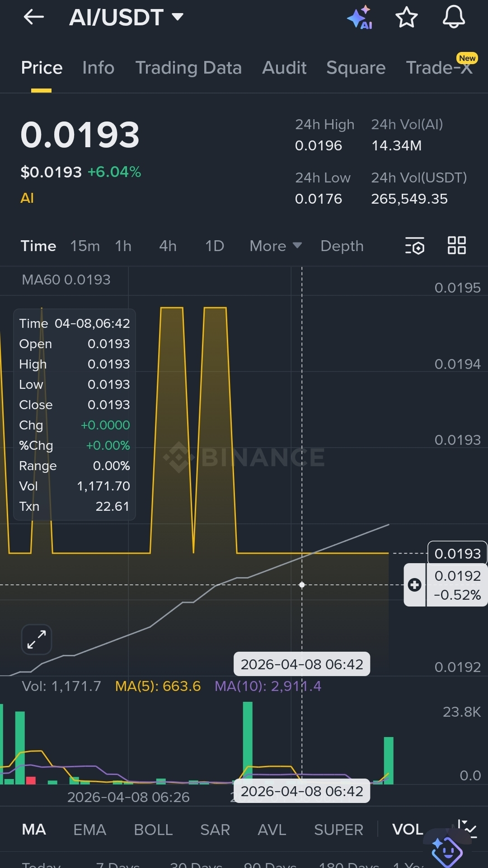Viewport: 488px width, 868px height.
Task: Open Trading Data tab
Action: click(x=188, y=68)
